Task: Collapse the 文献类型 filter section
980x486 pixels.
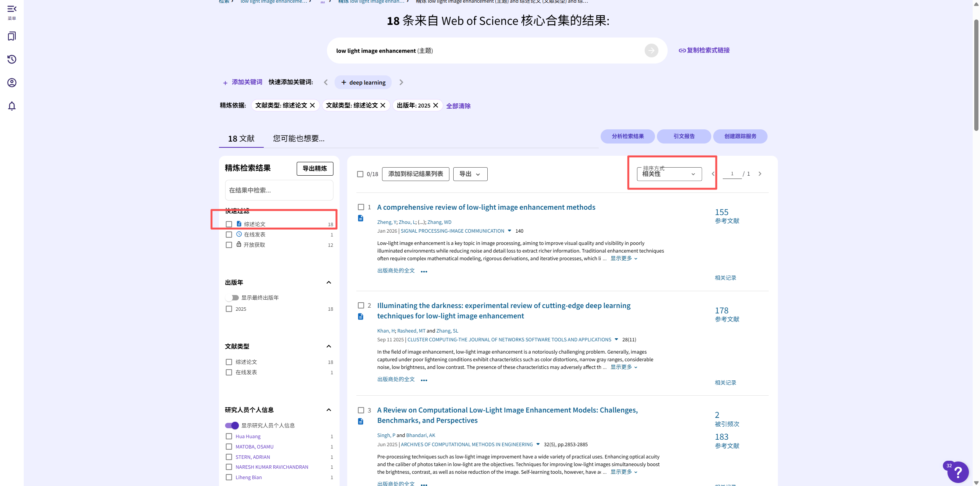Action: pyautogui.click(x=328, y=346)
